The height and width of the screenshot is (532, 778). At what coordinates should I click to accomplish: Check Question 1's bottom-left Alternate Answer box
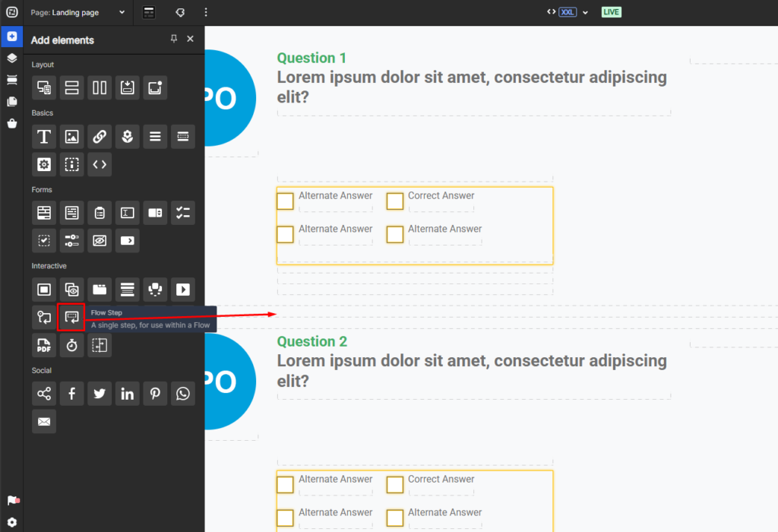click(x=286, y=235)
